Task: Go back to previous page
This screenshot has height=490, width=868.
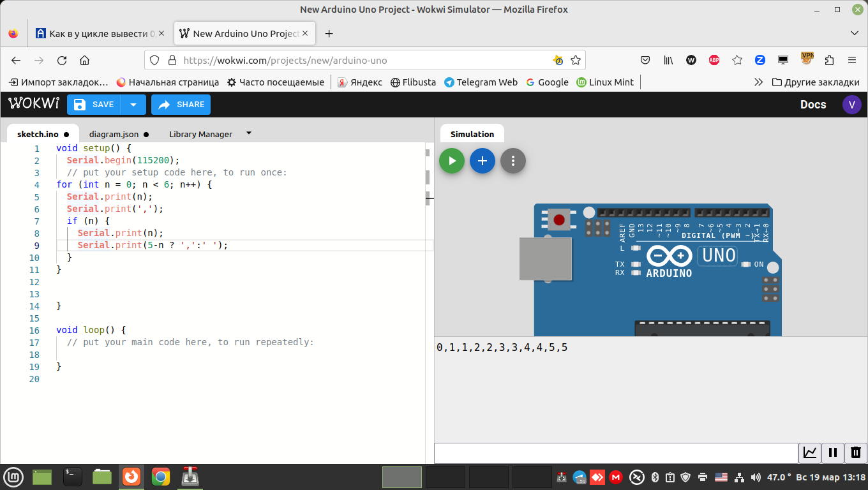Action: click(16, 60)
